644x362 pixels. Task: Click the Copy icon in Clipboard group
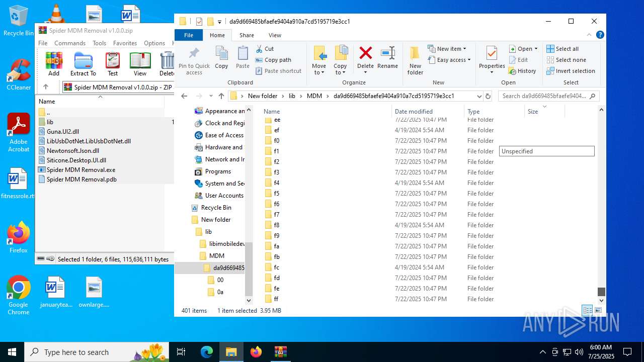point(221,57)
